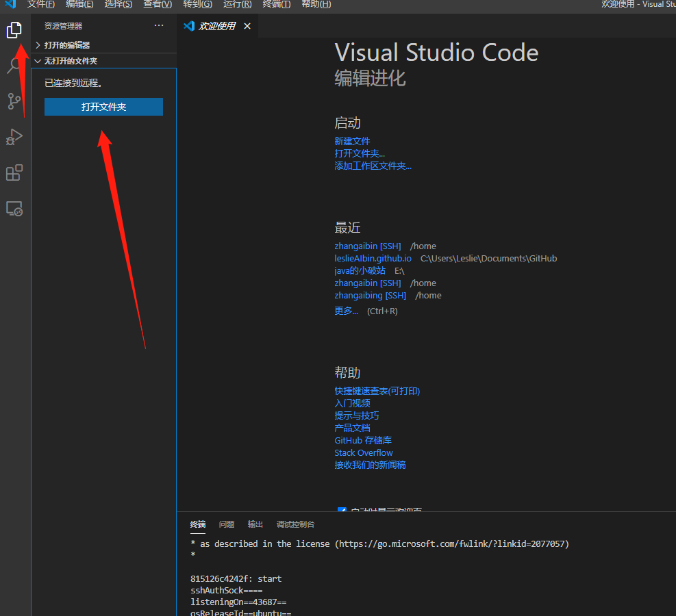This screenshot has height=616, width=676.
Task: Click the 接收我们的新闻稿 link
Action: (370, 465)
